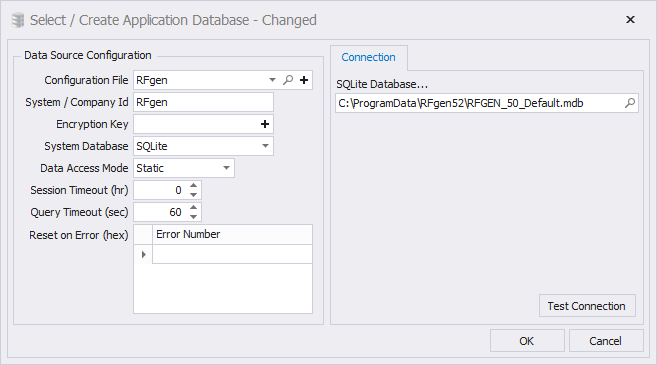The height and width of the screenshot is (365, 657).
Task: Expand the System Database dropdown
Action: 265,146
